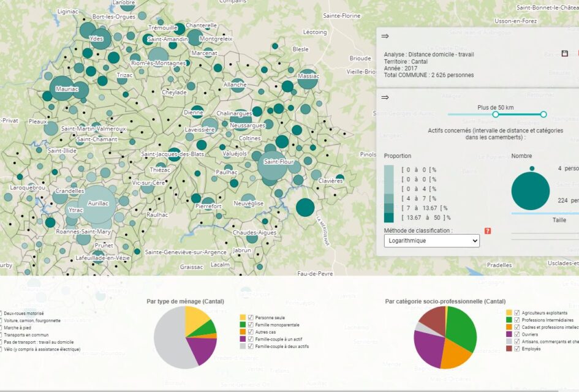Disable the Ouvriers category checkbox
This screenshot has height=392, width=579.
coord(518,334)
